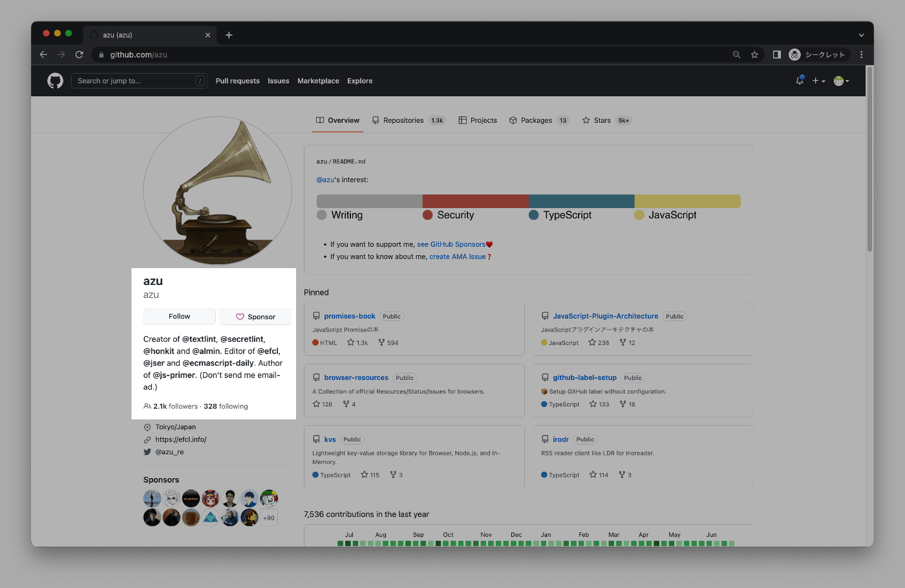Open the notifications bell
The image size is (905, 588).
800,81
